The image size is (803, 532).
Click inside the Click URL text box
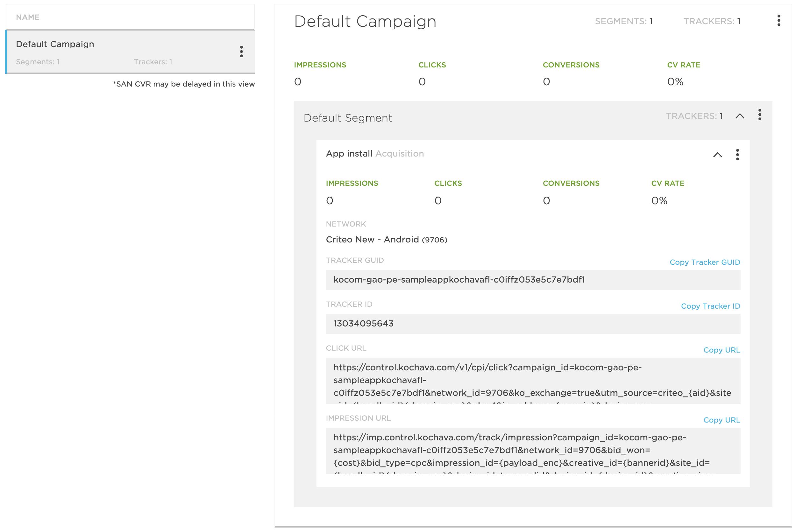tap(533, 381)
